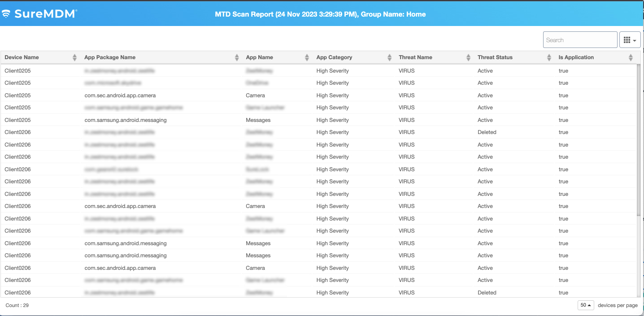Click the sort icon beside Threat Name

(x=468, y=57)
